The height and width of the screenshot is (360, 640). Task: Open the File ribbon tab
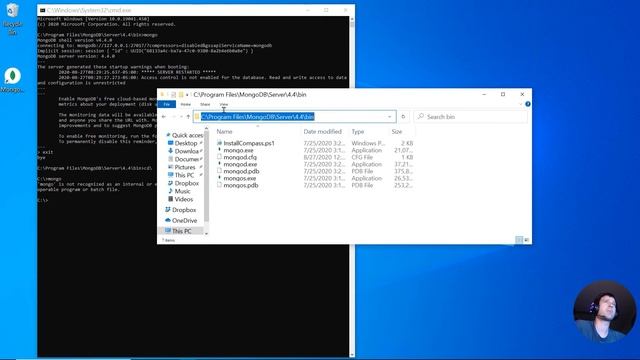pos(167,104)
